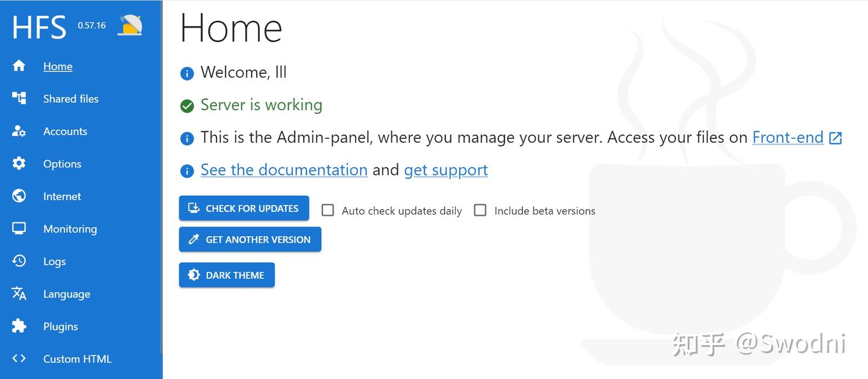Image resolution: width=868 pixels, height=379 pixels.
Task: Open the Front-end link
Action: pos(788,137)
